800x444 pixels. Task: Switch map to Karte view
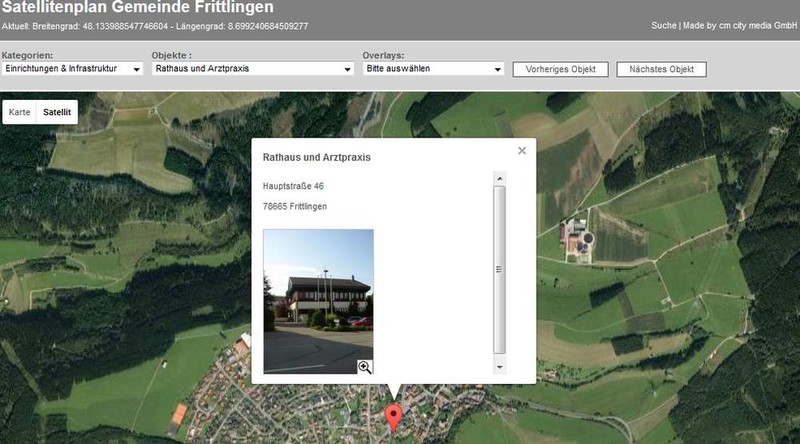(19, 112)
